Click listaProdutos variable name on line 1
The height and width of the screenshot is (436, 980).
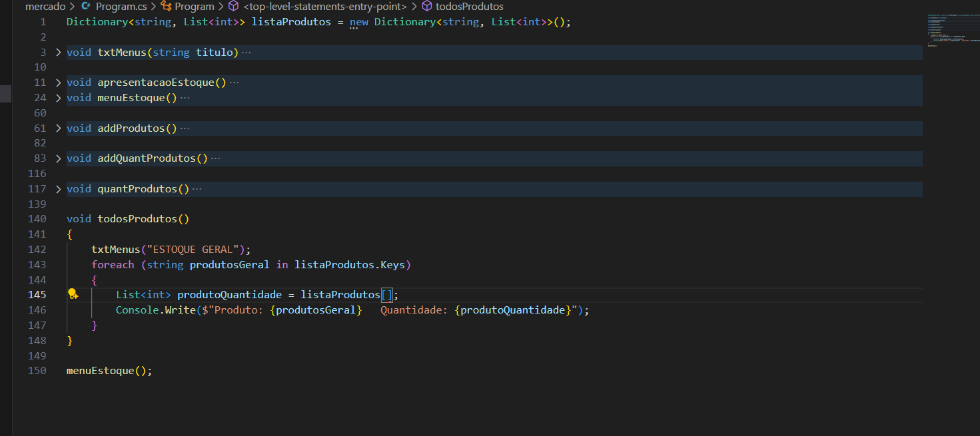[x=291, y=22]
